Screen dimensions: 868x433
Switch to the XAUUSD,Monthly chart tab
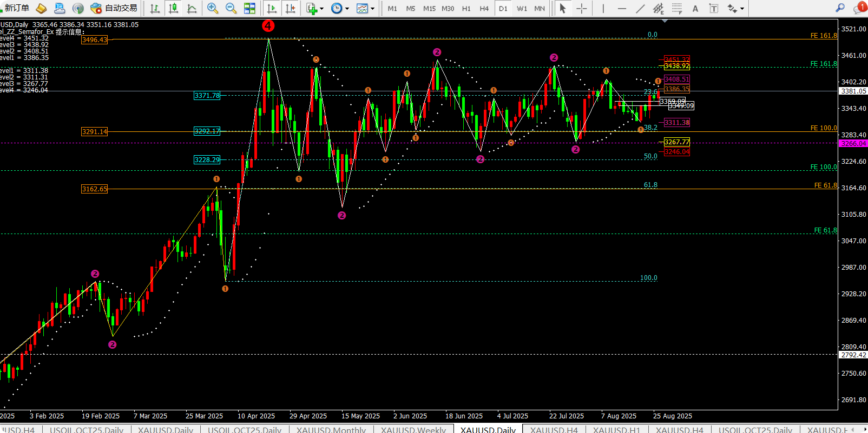pyautogui.click(x=331, y=430)
